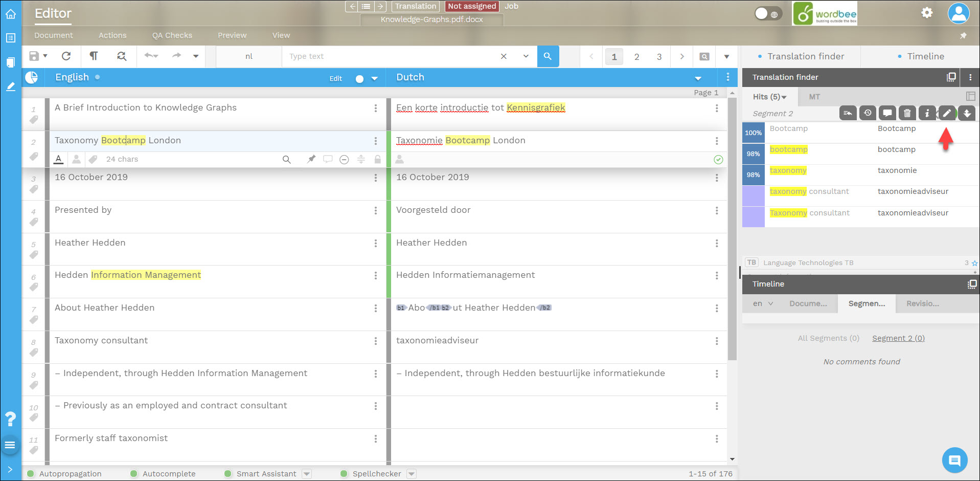The width and height of the screenshot is (980, 481).
Task: Enable the Spellchecker status toggle
Action: [x=344, y=474]
